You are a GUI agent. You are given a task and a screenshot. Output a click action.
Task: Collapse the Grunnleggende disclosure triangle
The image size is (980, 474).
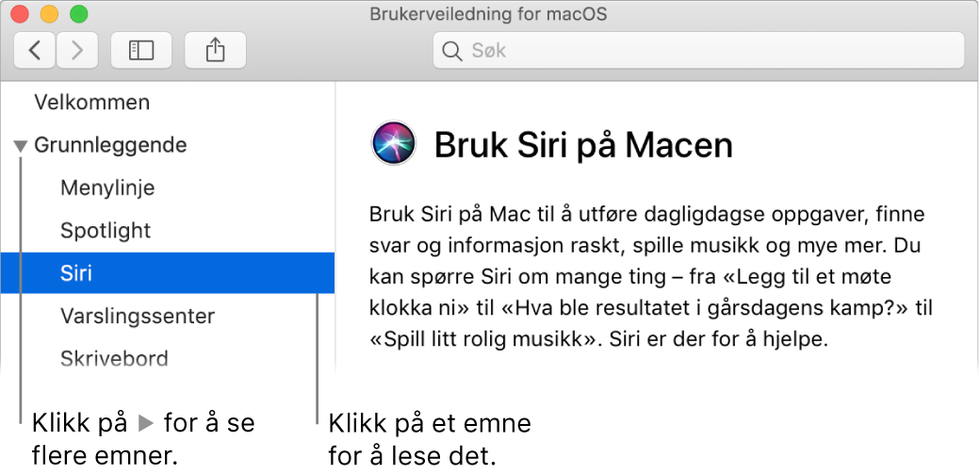[21, 146]
